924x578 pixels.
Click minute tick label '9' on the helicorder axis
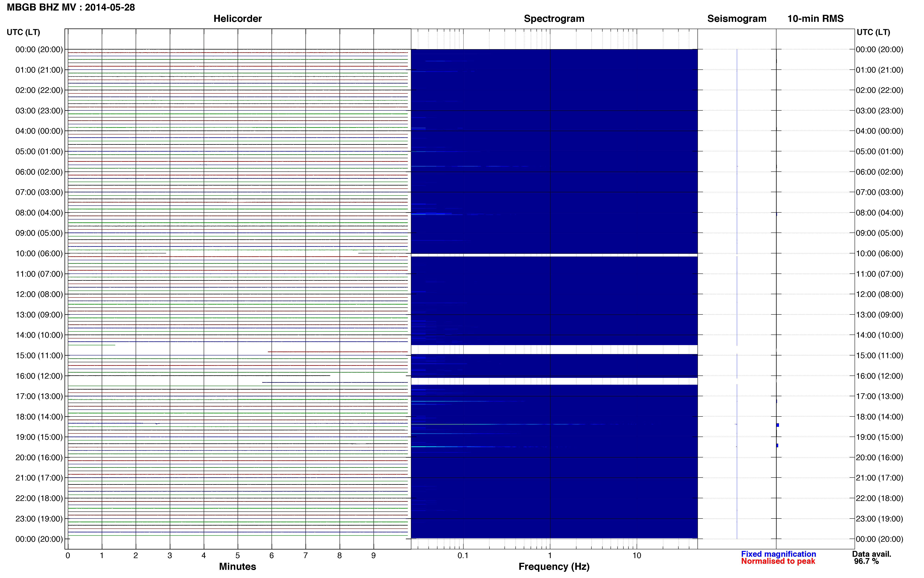click(373, 555)
